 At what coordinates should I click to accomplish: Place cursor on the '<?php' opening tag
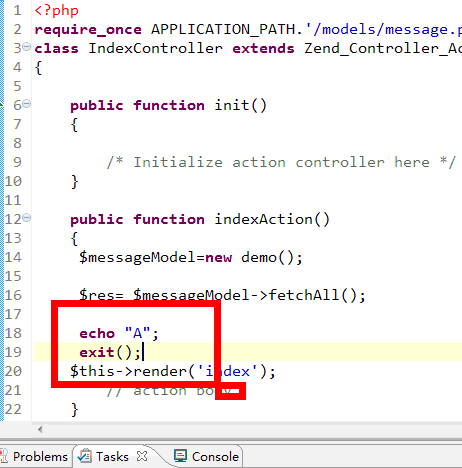57,11
